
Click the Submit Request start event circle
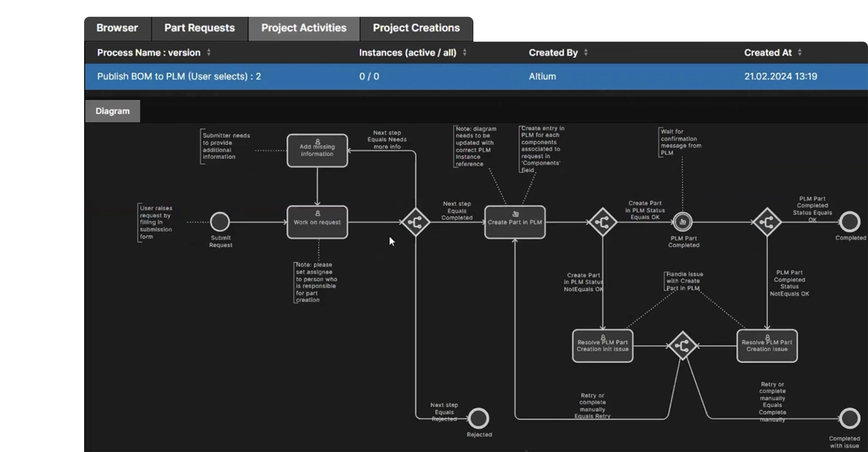click(220, 222)
